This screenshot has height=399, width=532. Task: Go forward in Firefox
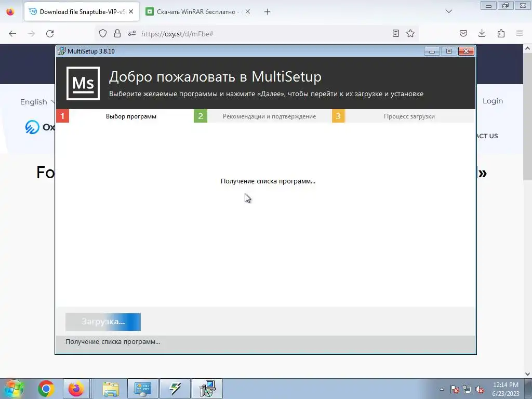(31, 34)
